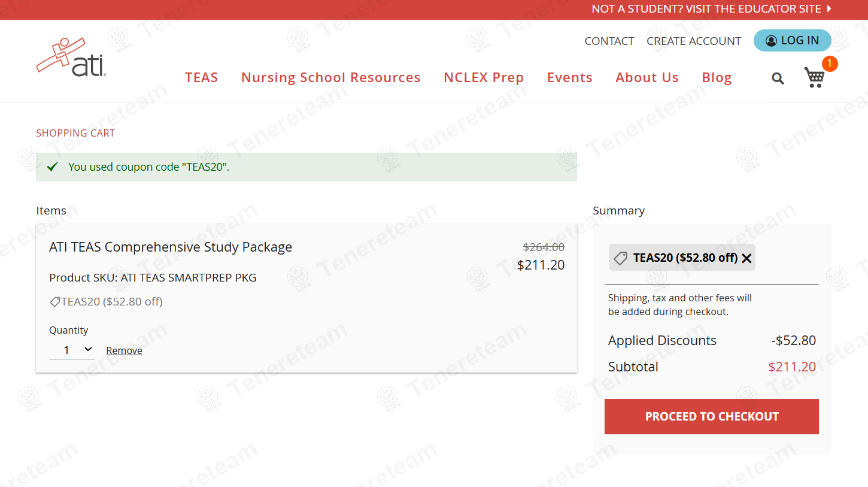Open the About Us menu
The height and width of the screenshot is (487, 868).
[647, 78]
